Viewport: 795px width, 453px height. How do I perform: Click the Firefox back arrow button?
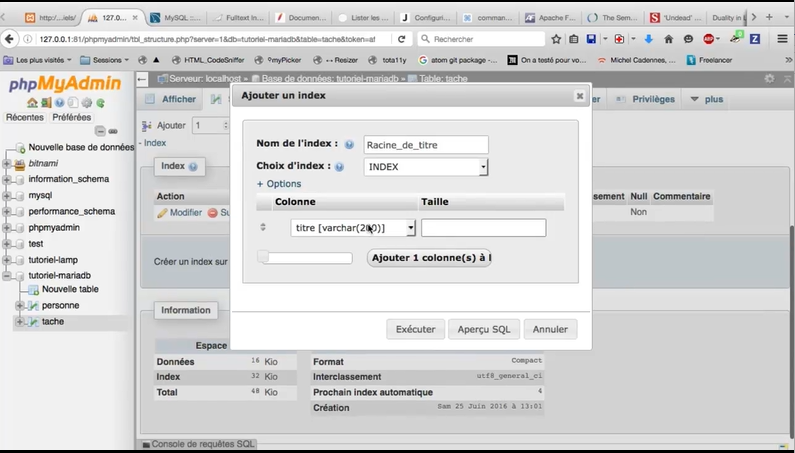click(11, 39)
